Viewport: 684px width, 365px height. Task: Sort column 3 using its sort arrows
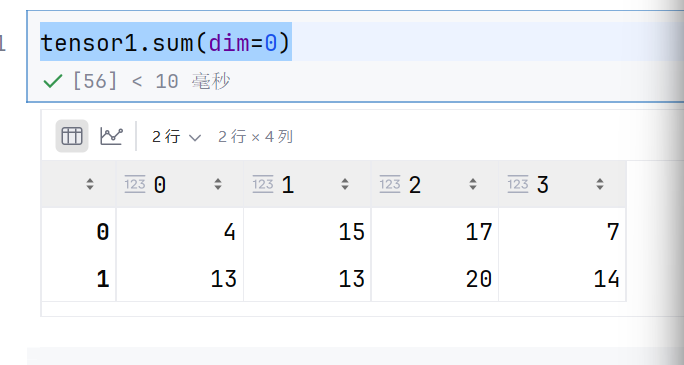600,184
